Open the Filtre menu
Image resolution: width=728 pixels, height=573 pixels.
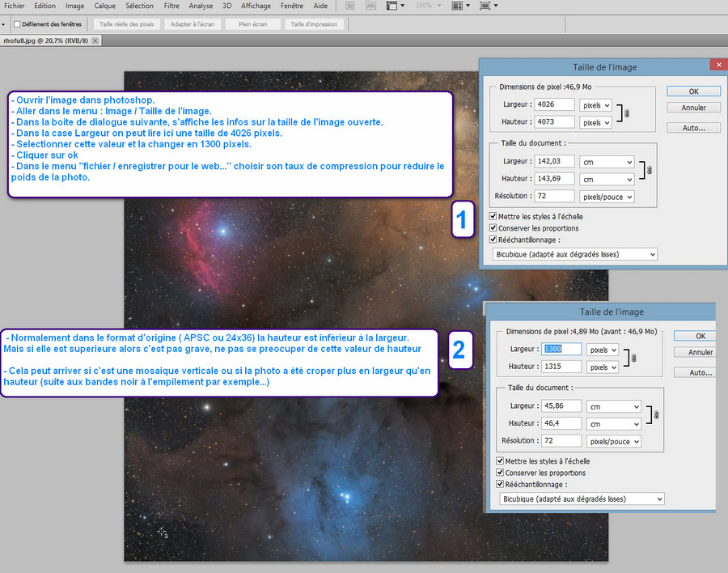coord(171,6)
